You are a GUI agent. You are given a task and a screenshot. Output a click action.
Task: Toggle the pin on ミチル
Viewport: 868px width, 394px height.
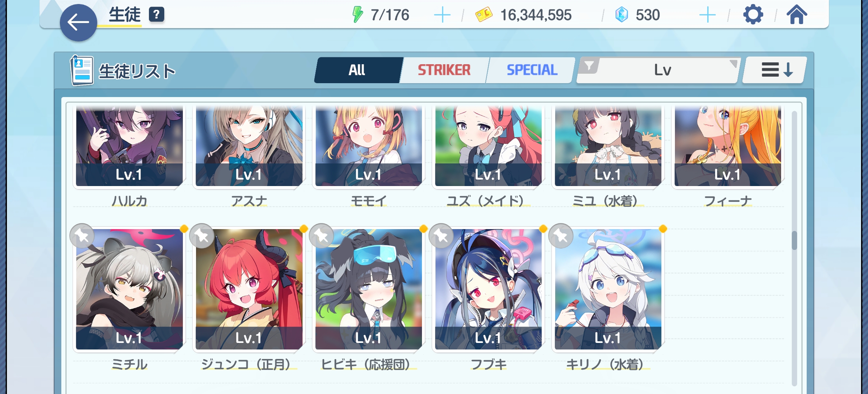(82, 236)
